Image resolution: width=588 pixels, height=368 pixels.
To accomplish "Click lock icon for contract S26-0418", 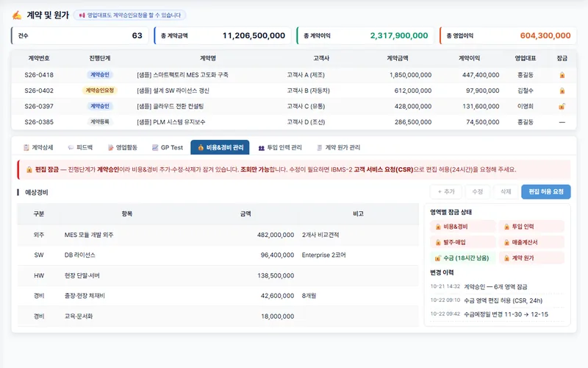I will point(562,75).
